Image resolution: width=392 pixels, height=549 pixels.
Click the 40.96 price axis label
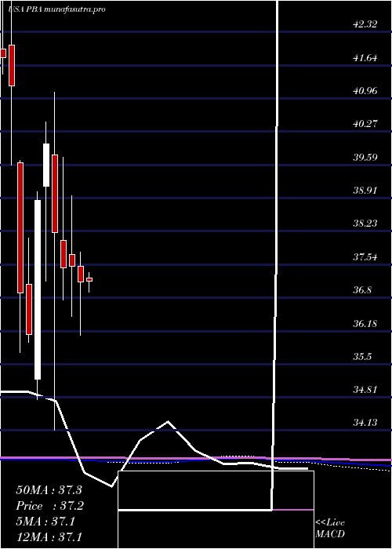click(365, 91)
